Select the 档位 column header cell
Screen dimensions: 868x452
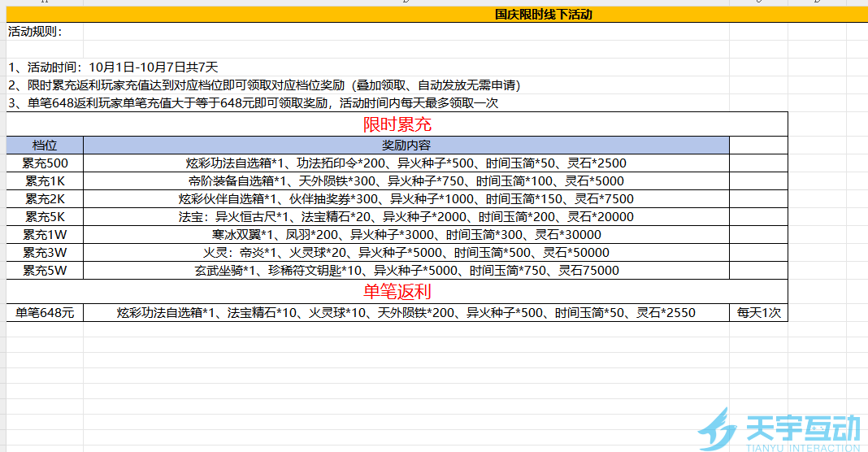click(45, 145)
